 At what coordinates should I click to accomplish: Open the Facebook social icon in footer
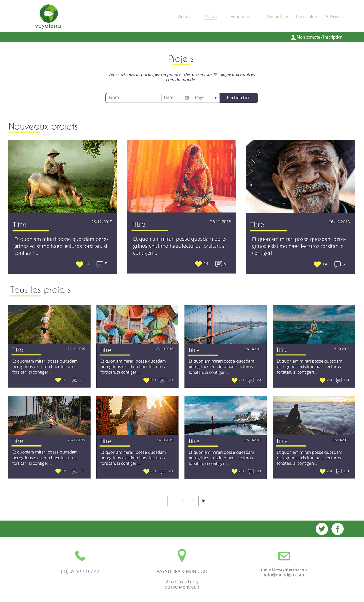click(x=337, y=529)
